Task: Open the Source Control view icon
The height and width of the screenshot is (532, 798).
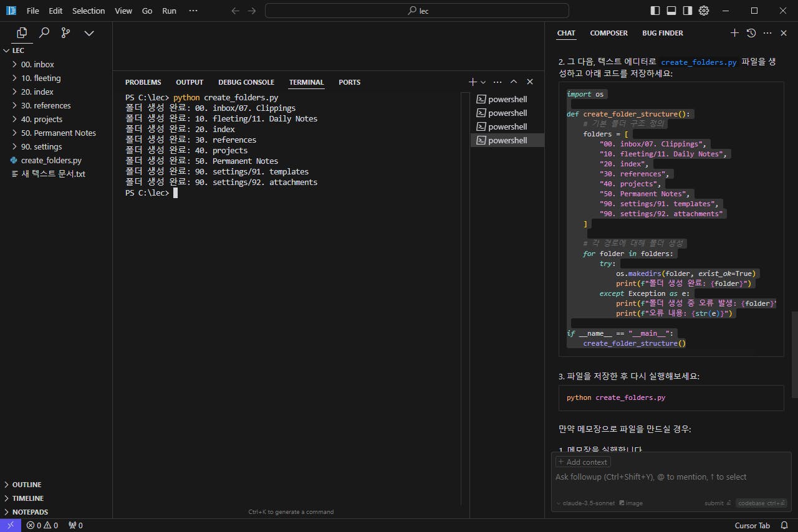Action: 65,32
